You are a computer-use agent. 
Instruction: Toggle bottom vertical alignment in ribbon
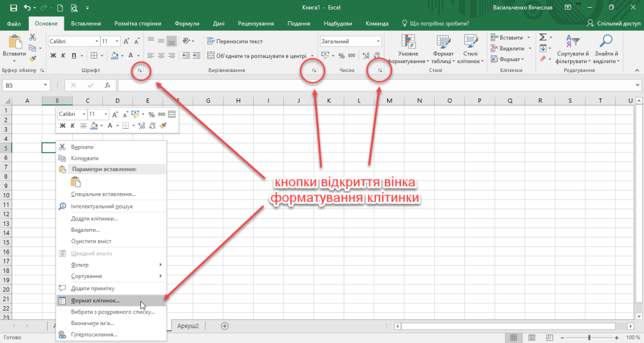coord(172,41)
